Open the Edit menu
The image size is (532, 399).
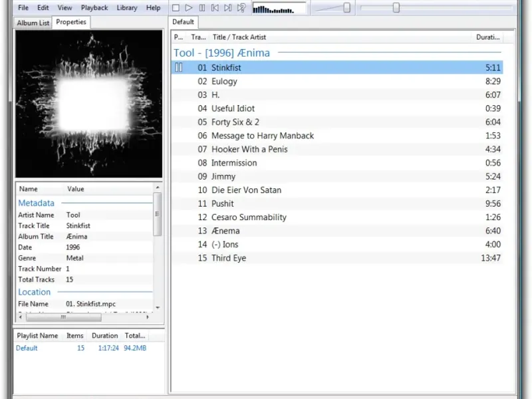(x=43, y=7)
